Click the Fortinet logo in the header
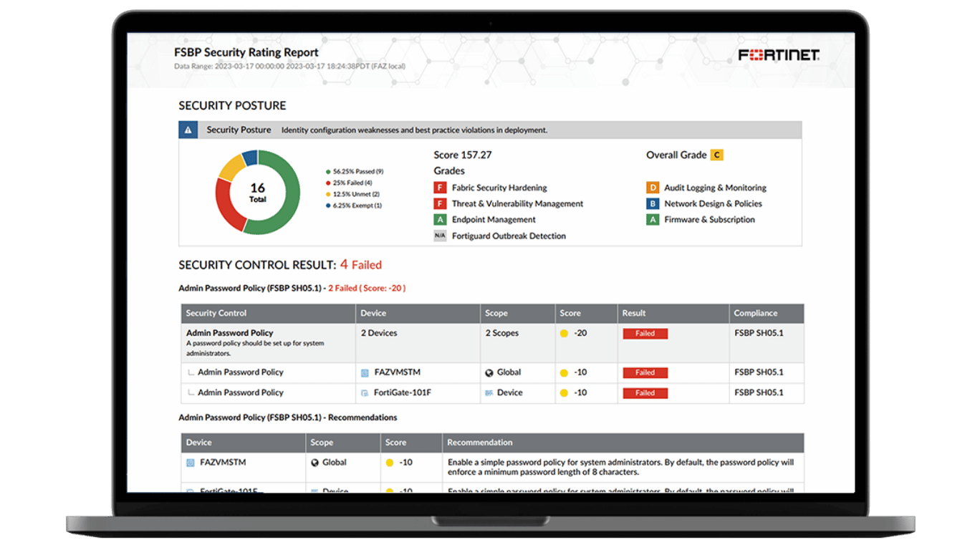The width and height of the screenshot is (980, 550). point(779,55)
